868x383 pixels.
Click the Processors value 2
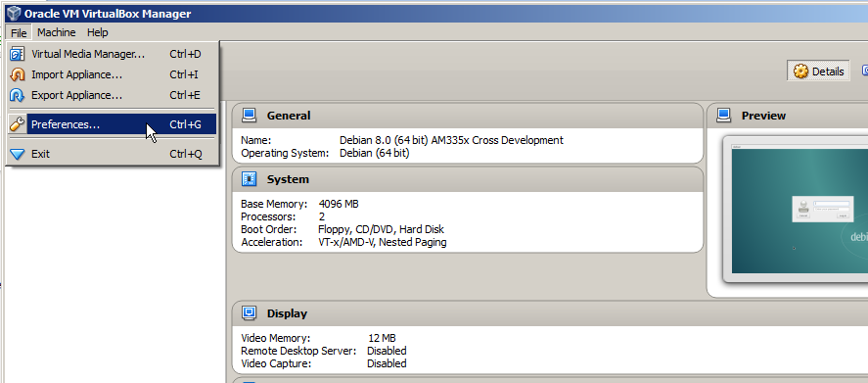(x=322, y=216)
